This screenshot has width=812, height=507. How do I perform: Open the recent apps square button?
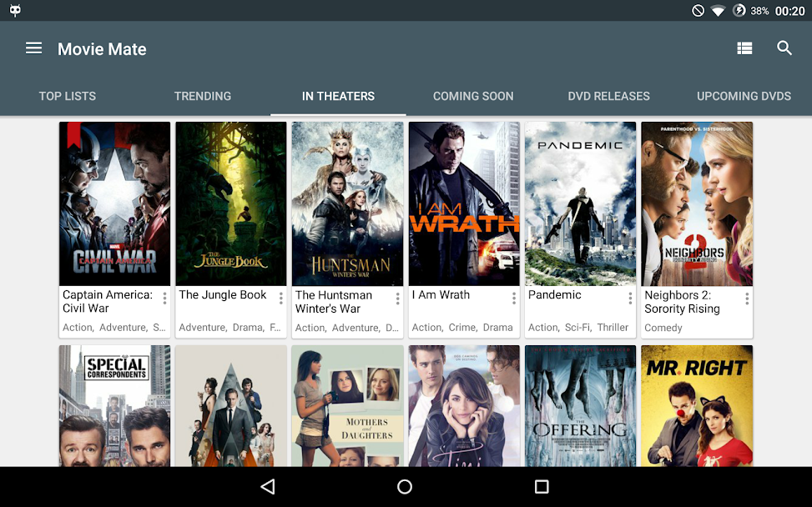tap(542, 486)
